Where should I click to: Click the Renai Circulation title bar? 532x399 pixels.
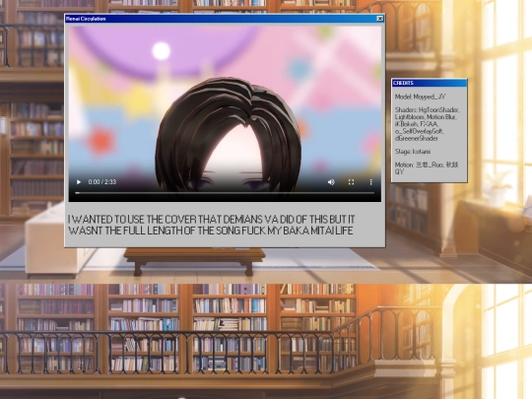[x=225, y=19]
